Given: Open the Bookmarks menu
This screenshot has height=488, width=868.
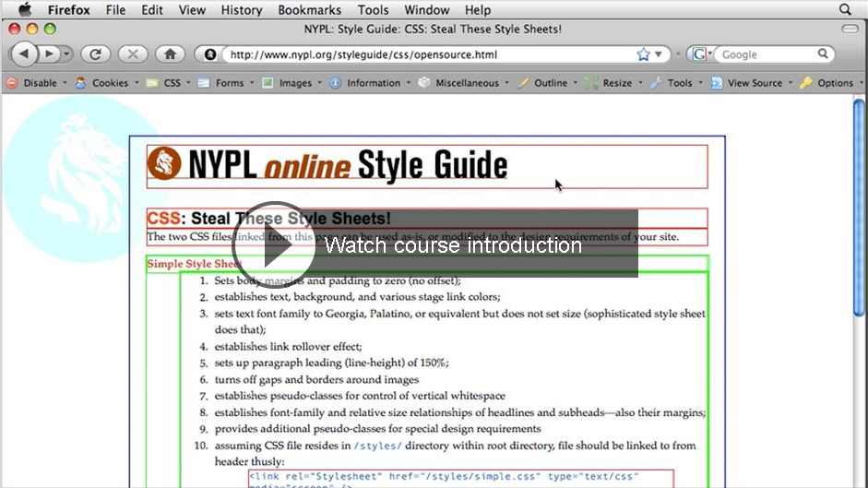Looking at the screenshot, I should (309, 10).
